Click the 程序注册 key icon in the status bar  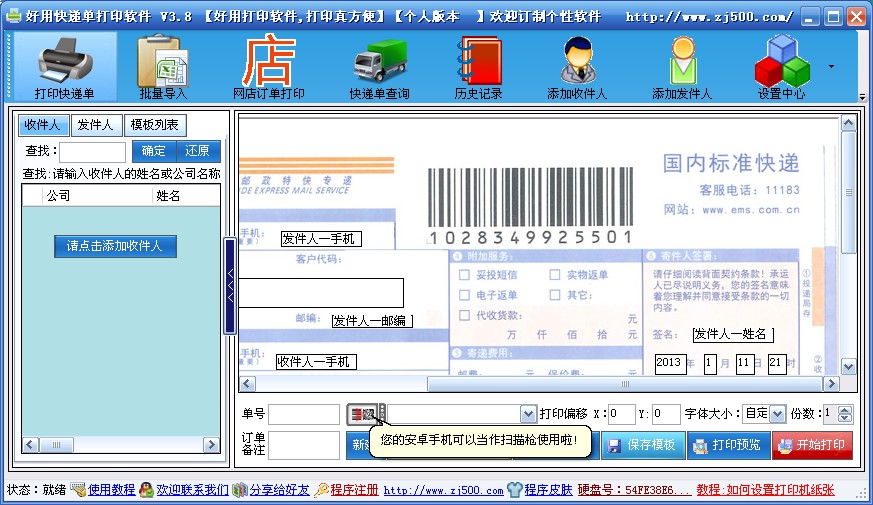tap(321, 490)
